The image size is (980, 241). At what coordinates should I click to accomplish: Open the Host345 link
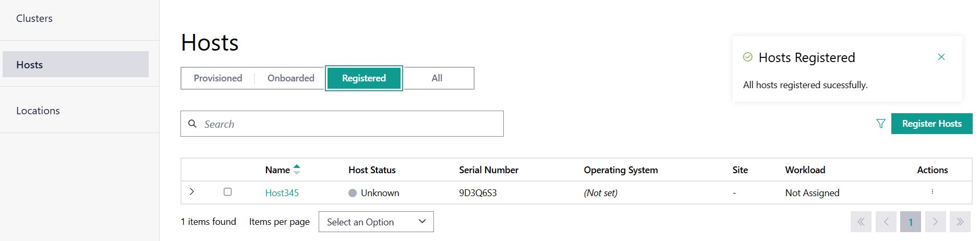pos(282,193)
